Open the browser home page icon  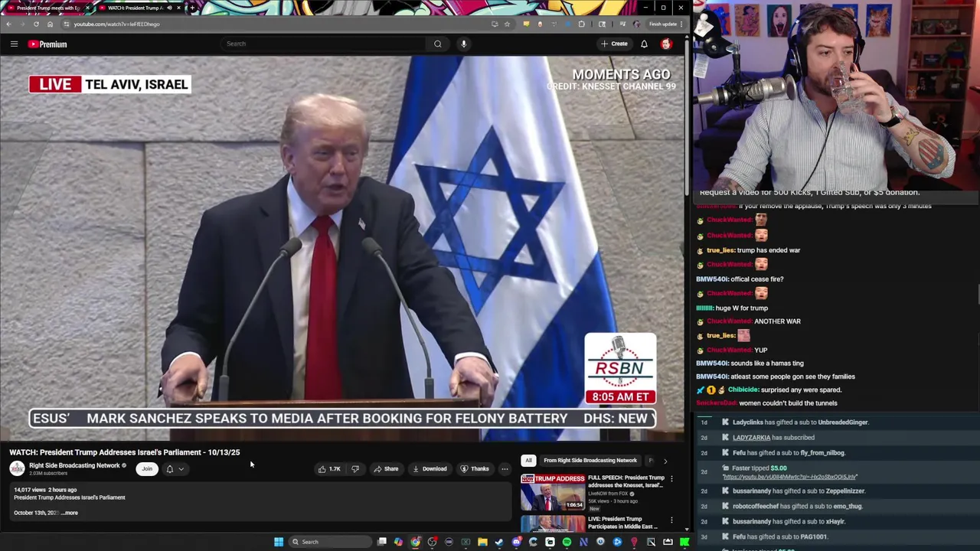pos(51,24)
